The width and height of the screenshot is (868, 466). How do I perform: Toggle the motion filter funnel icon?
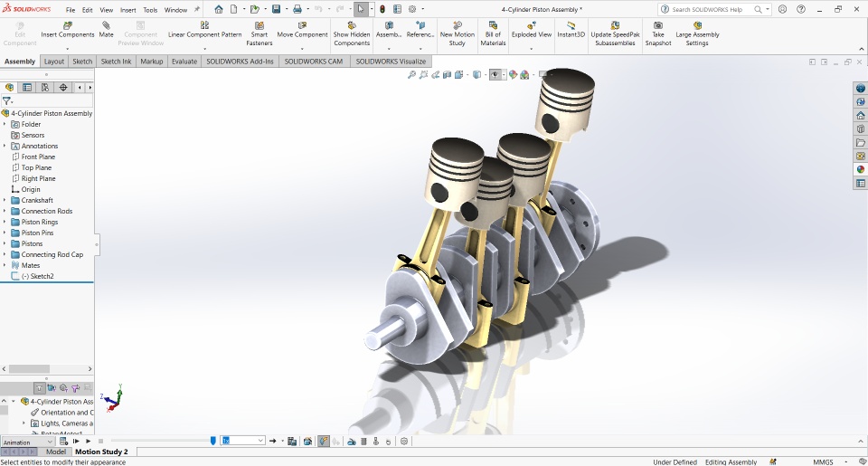pyautogui.click(x=75, y=388)
